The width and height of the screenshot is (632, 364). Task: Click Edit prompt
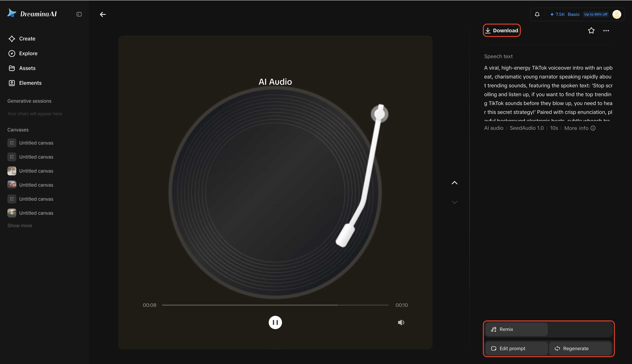coord(516,348)
